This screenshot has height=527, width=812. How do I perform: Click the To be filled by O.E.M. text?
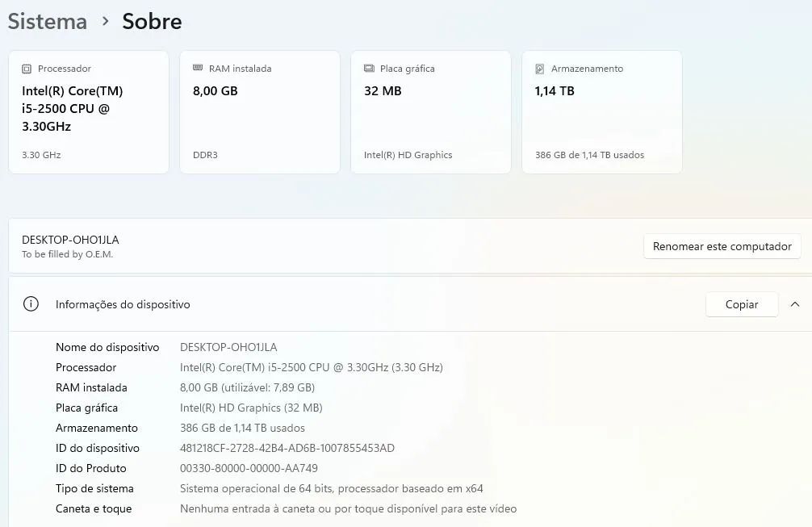pyautogui.click(x=67, y=254)
